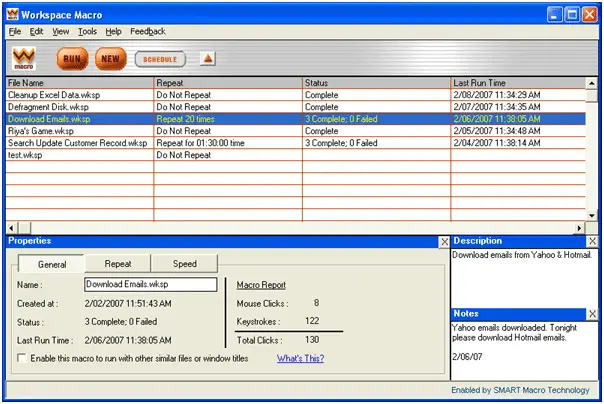The image size is (604, 404).
Task: Sort by Status column header
Action: [376, 83]
